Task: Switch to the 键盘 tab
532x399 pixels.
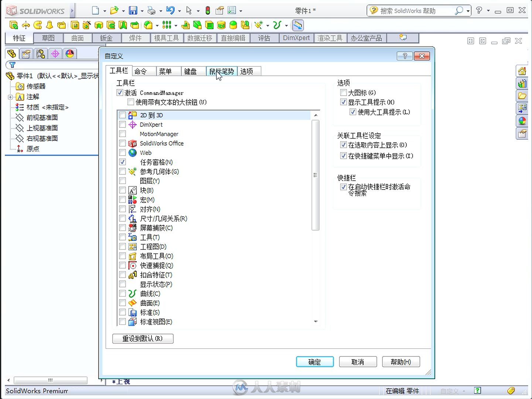Action: coord(194,71)
